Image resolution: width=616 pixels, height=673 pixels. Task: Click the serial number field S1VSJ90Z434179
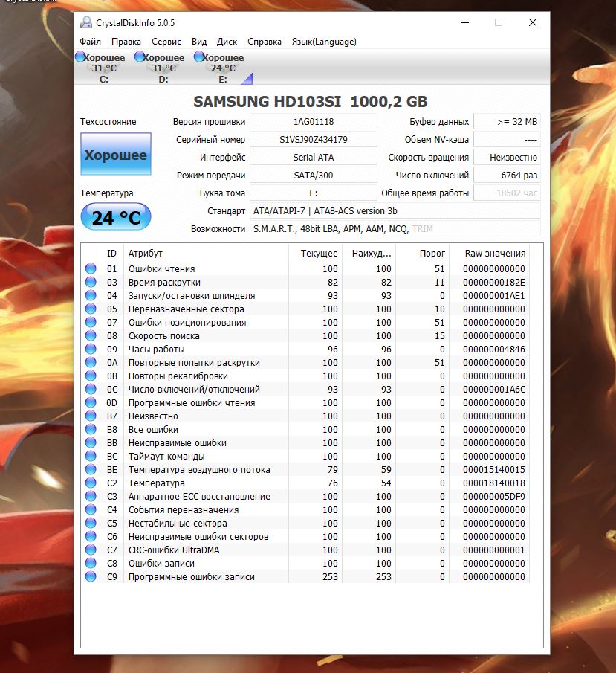pyautogui.click(x=314, y=140)
